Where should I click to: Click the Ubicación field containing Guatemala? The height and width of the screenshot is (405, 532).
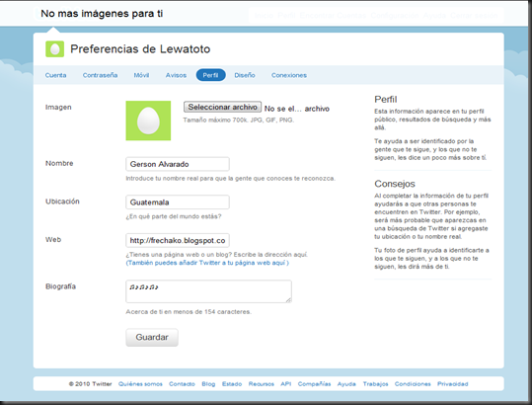[x=178, y=202]
